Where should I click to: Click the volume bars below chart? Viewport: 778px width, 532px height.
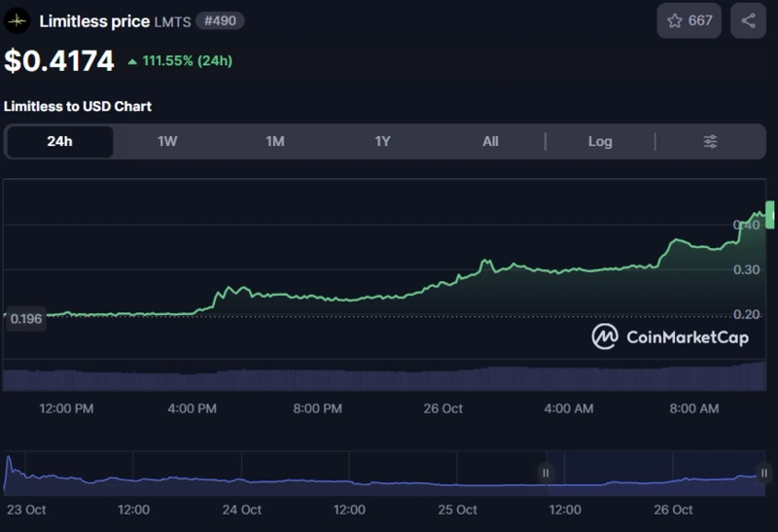coord(389,377)
